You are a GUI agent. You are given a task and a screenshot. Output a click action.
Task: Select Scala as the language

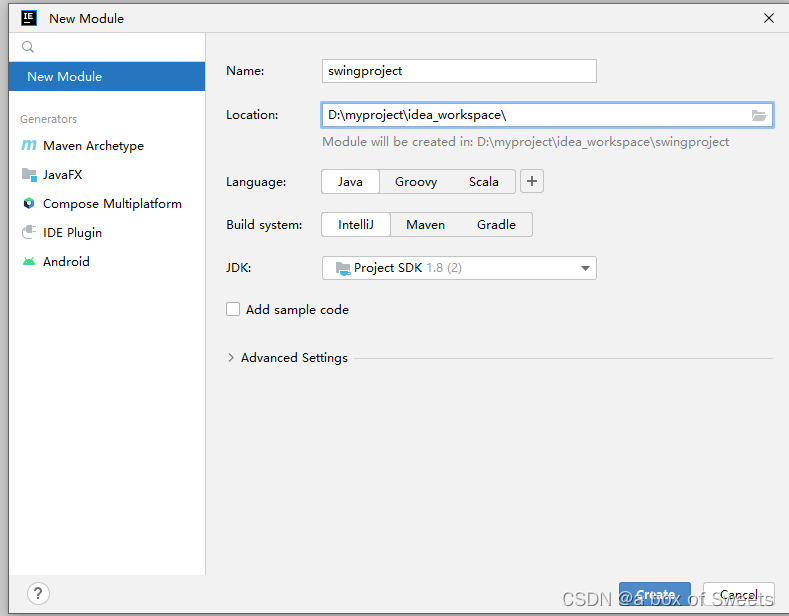click(x=484, y=182)
